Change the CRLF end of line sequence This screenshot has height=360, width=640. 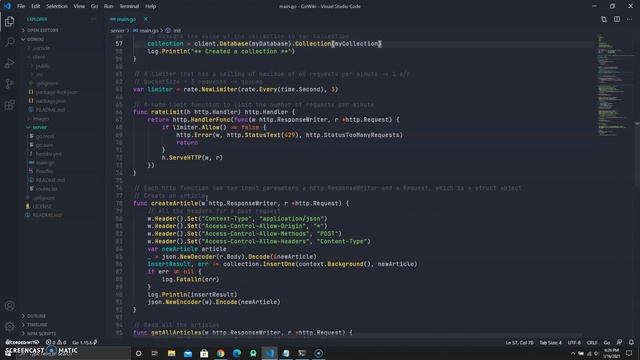(x=592, y=342)
